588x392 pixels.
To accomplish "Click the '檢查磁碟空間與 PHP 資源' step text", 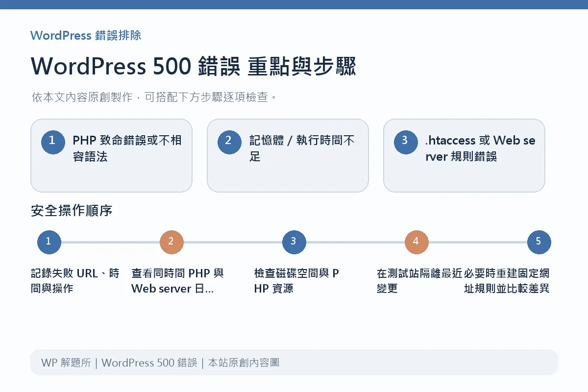I will point(296,281).
